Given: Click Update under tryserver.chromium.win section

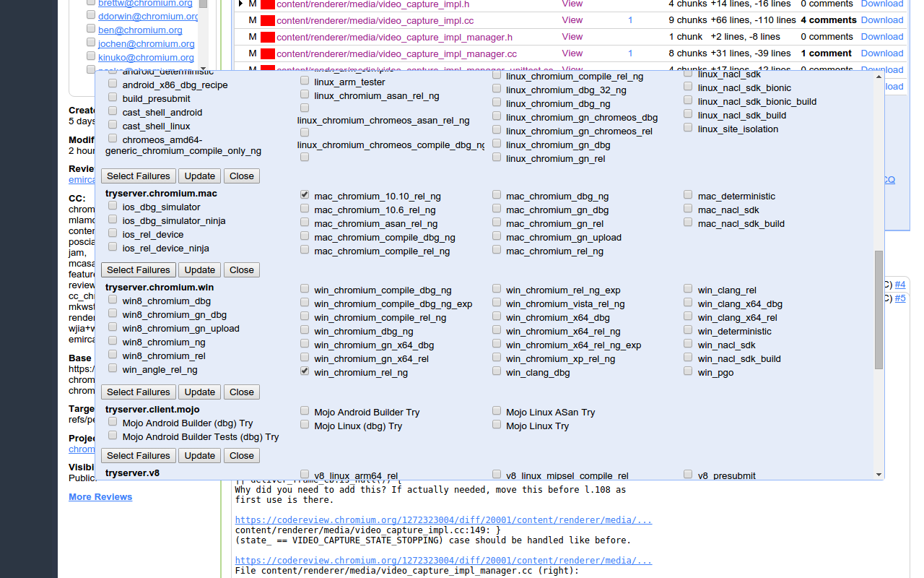Looking at the screenshot, I should 200,392.
